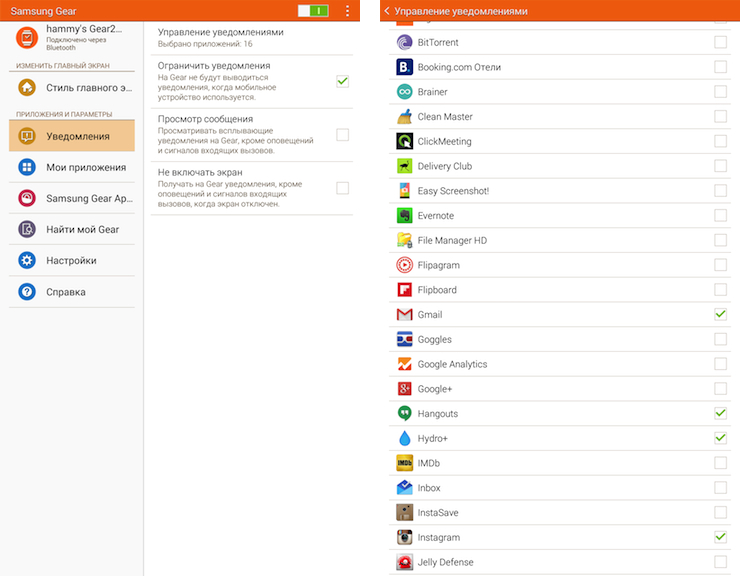The height and width of the screenshot is (576, 740).
Task: Click the Hangouts app icon
Action: pos(404,414)
